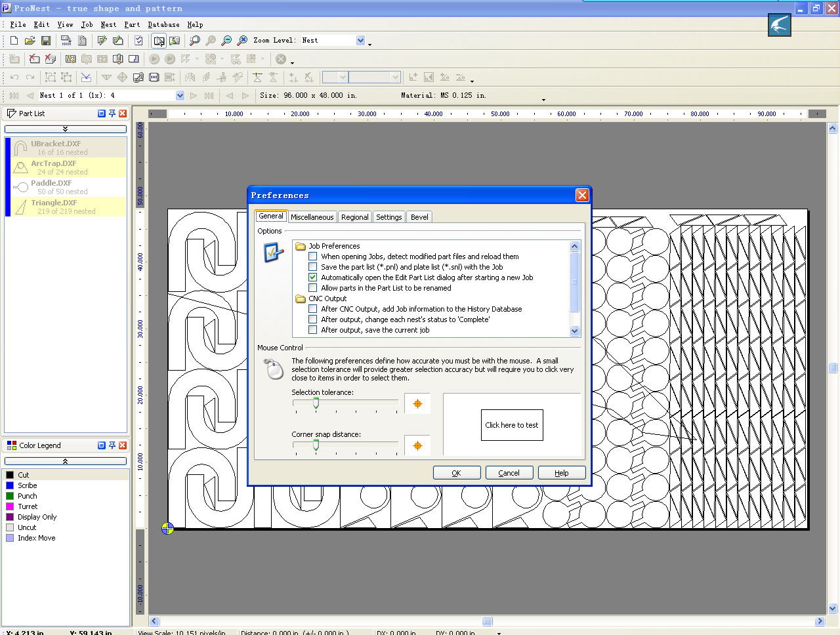Click the nest origin marker on plate
Viewport: 840px width, 635px height.
point(167,528)
